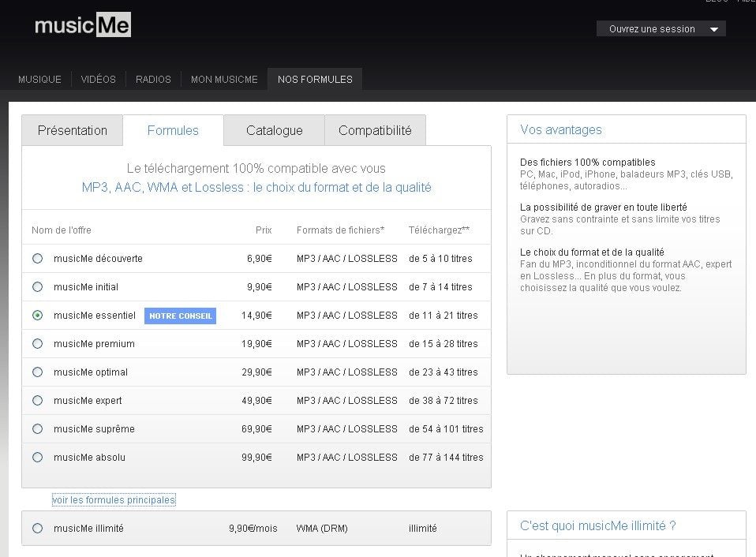This screenshot has width=756, height=557.
Task: Select the musicMe expert radio button
Action: (37, 401)
